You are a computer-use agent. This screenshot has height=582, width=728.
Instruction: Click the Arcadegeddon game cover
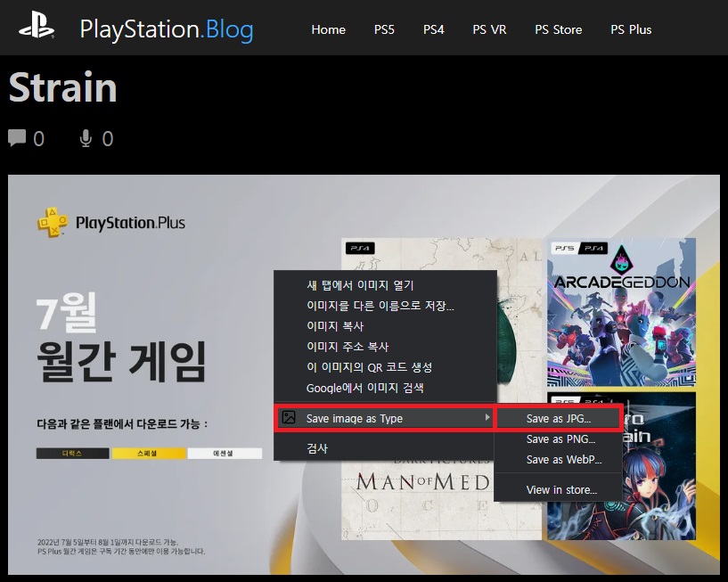[x=621, y=312]
